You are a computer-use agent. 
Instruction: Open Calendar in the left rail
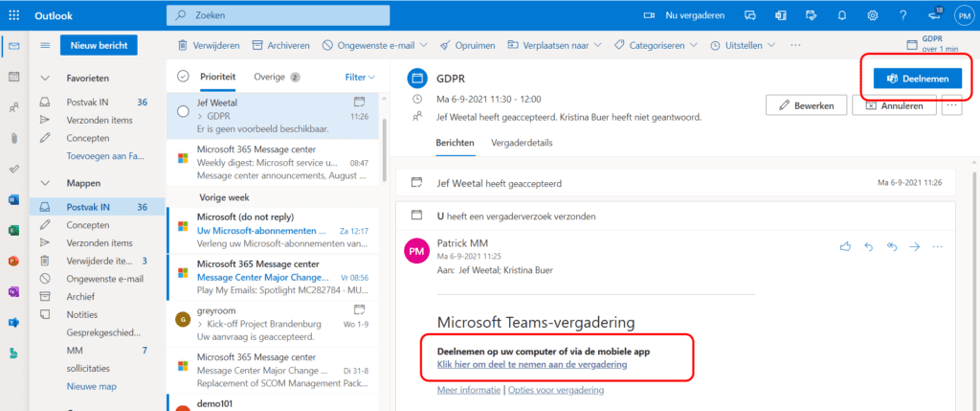click(13, 77)
